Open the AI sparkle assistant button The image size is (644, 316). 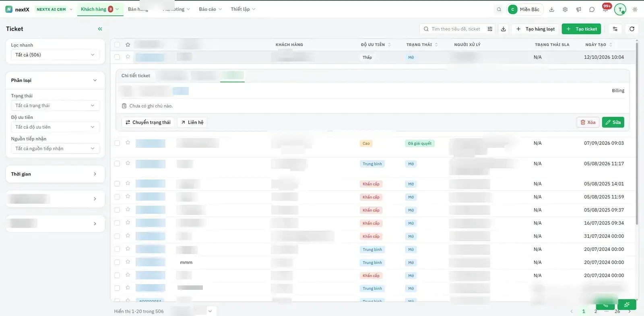[627, 304]
